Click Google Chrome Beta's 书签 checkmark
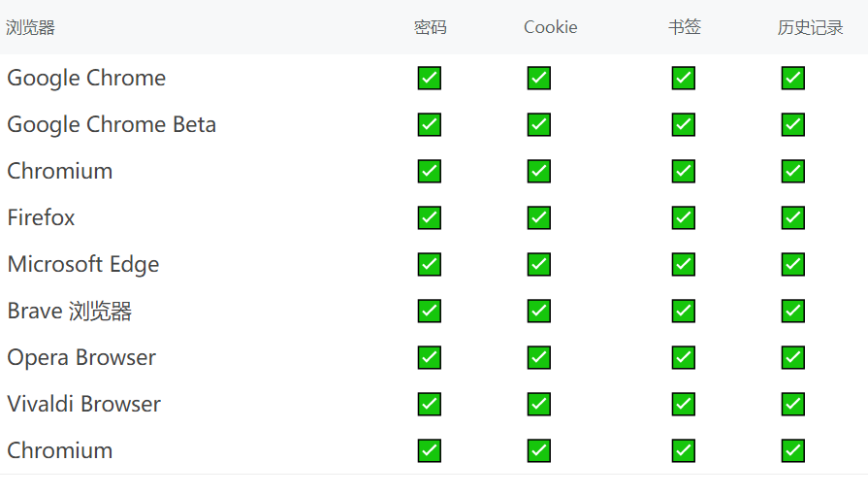This screenshot has height=495, width=868. coord(684,124)
